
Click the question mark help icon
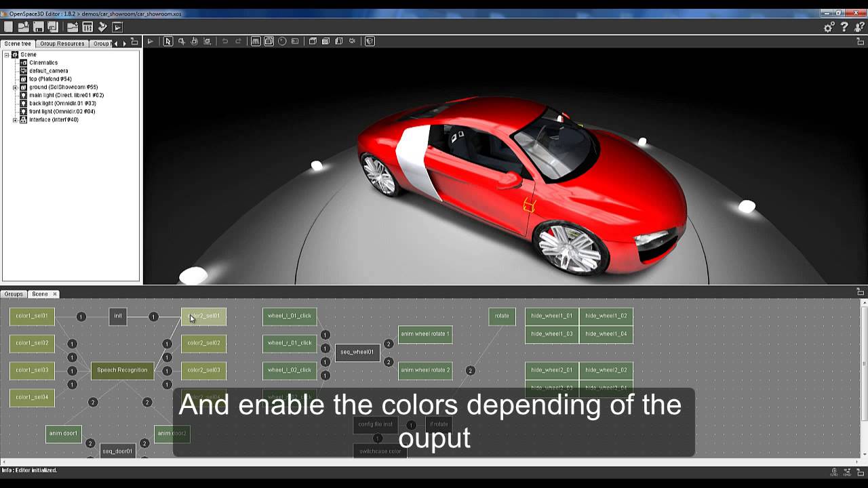tap(844, 27)
